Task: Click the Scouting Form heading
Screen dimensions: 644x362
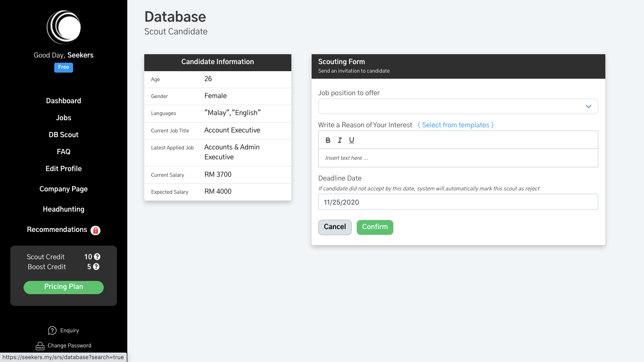Action: [342, 62]
